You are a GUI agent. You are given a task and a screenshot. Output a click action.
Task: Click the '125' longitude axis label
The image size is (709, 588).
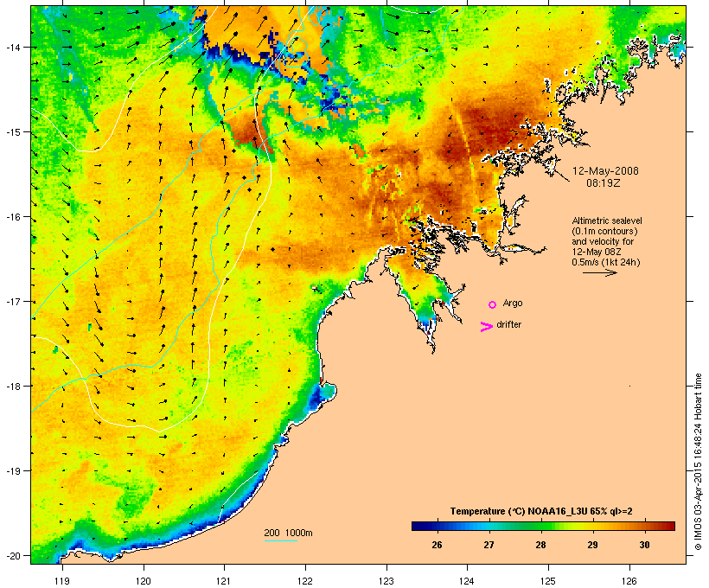[548, 581]
